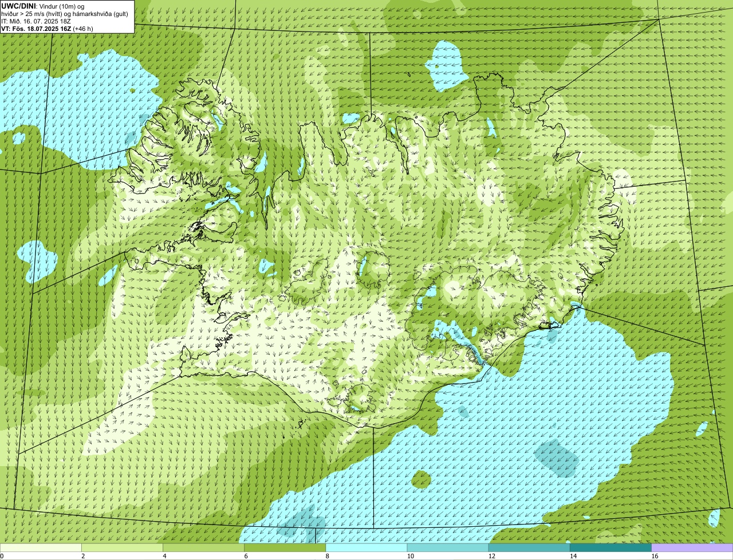This screenshot has height=560, width=733.
Task: Select the 6–8 m/s darker green color segment
Action: pos(285,547)
